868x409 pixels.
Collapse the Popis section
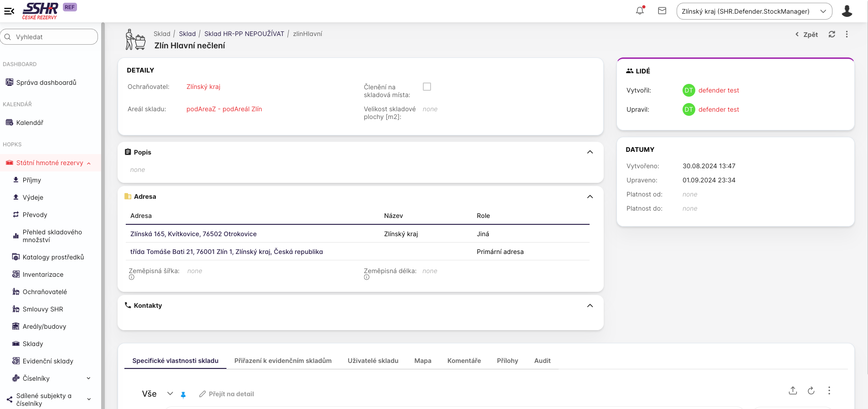590,152
